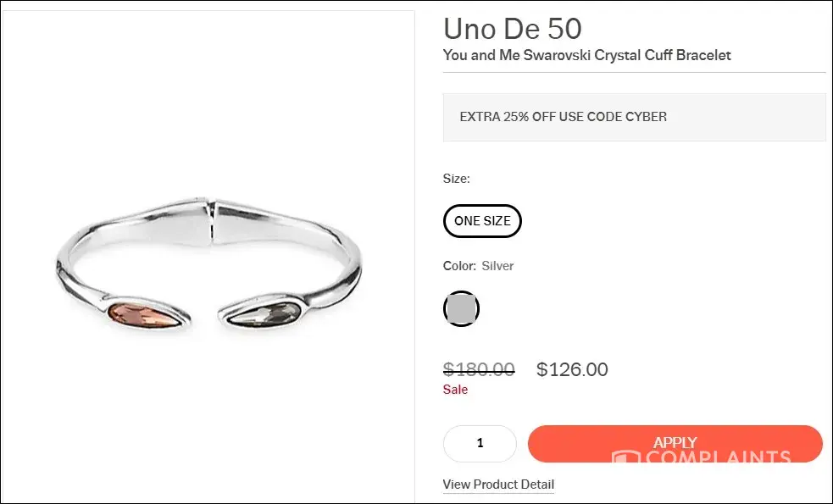The width and height of the screenshot is (833, 504).
Task: Click the crossed-out $180.00 price
Action: pos(479,369)
